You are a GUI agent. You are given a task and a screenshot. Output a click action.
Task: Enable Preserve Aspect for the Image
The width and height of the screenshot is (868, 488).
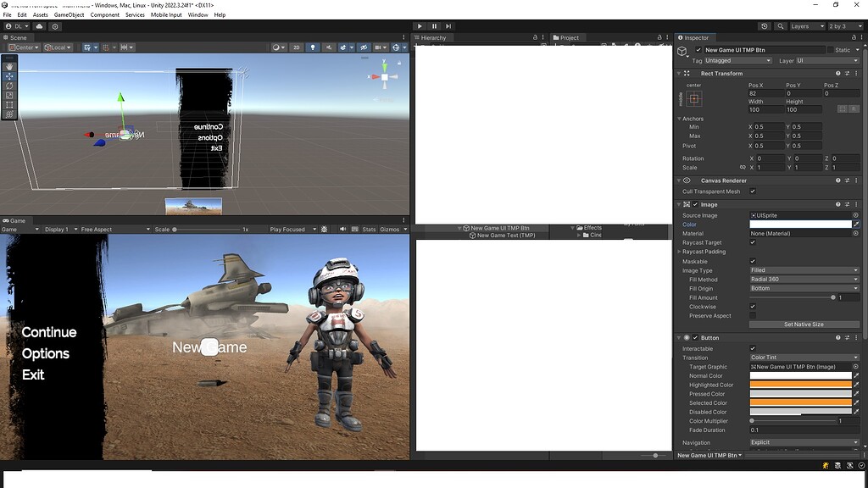click(x=753, y=314)
